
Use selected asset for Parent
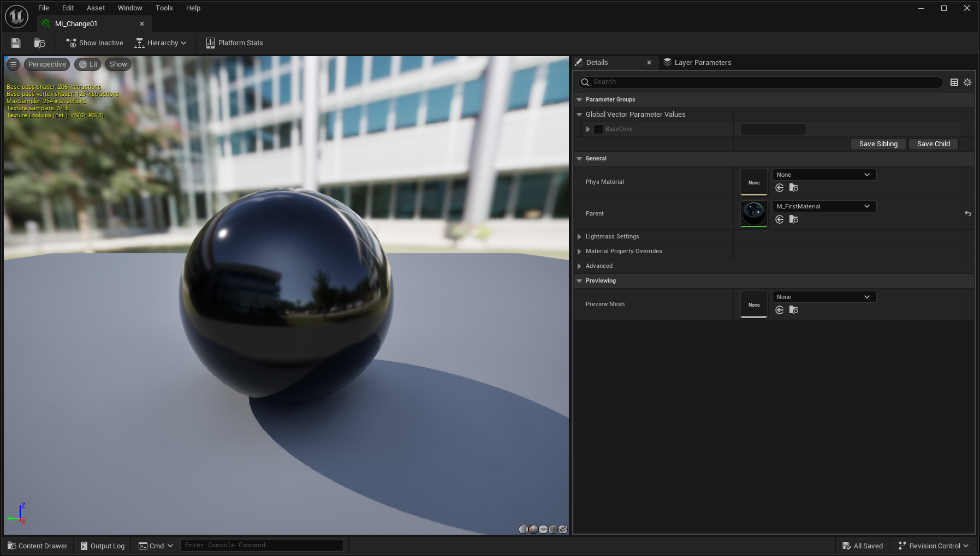[x=780, y=219]
